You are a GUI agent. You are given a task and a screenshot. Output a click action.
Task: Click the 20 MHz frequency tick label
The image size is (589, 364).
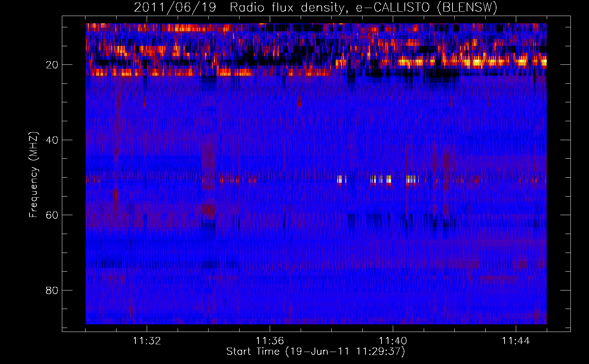(x=52, y=65)
